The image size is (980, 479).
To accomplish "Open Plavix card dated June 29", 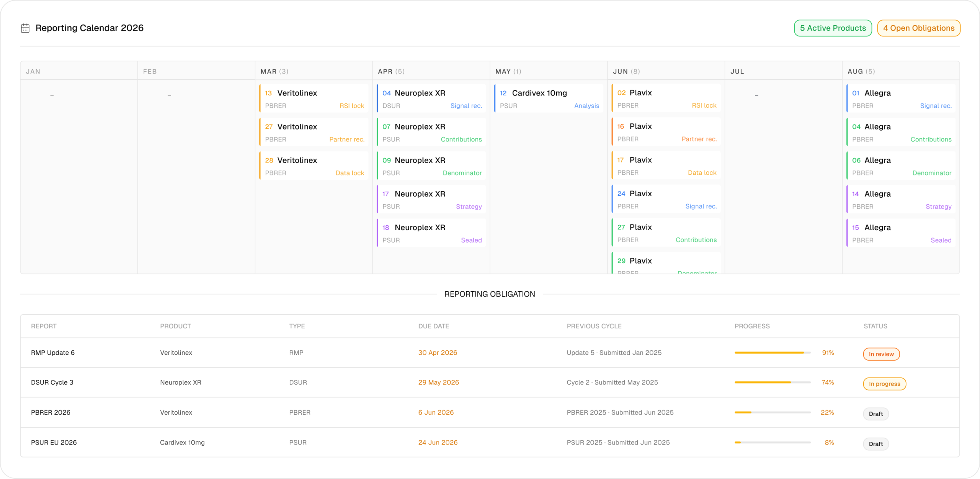I will [x=666, y=263].
